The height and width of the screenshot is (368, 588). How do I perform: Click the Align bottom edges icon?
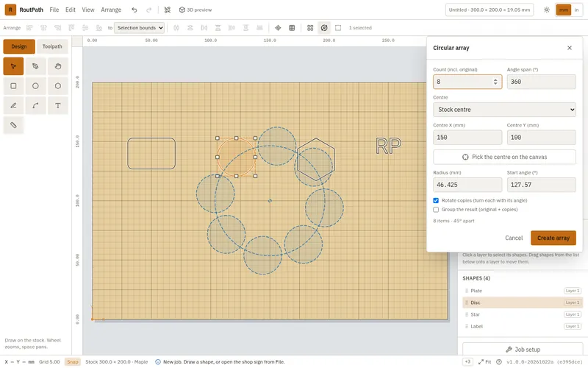99,28
